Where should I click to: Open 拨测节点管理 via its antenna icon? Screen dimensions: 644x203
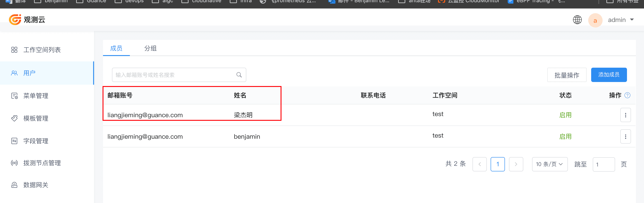(x=14, y=163)
